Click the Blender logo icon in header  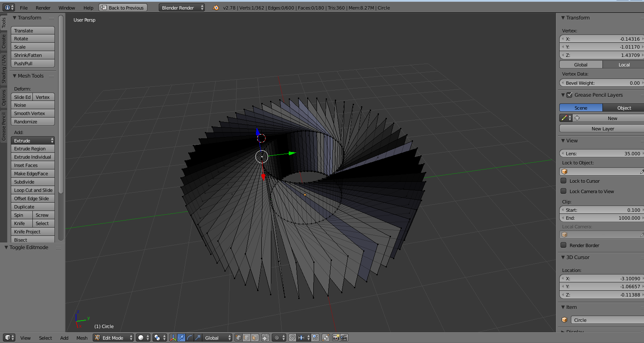(x=216, y=7)
